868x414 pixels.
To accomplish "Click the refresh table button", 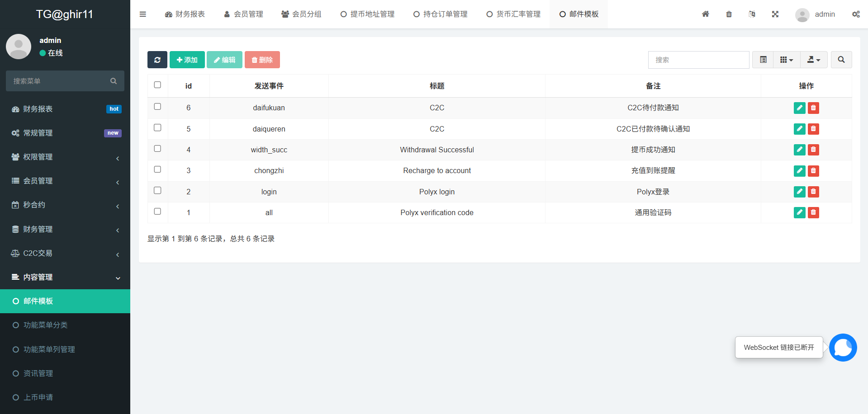I will tap(157, 60).
